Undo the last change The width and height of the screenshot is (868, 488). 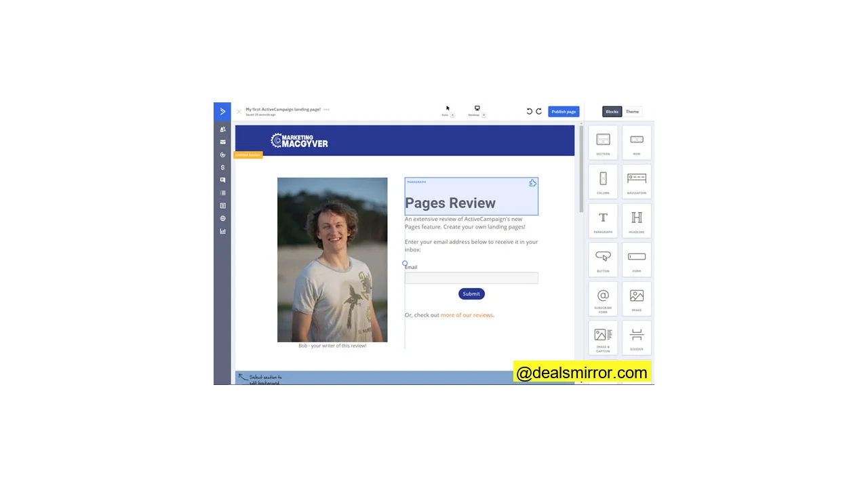coord(530,111)
